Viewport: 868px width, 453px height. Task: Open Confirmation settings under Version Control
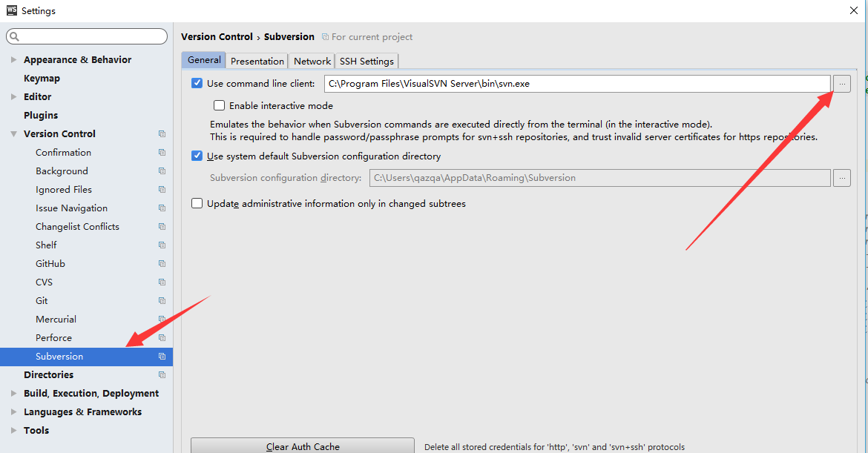point(63,152)
